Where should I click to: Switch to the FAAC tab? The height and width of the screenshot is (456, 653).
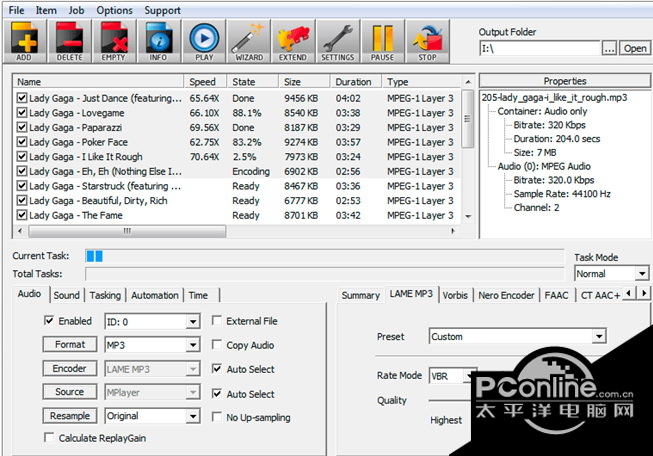coord(556,295)
